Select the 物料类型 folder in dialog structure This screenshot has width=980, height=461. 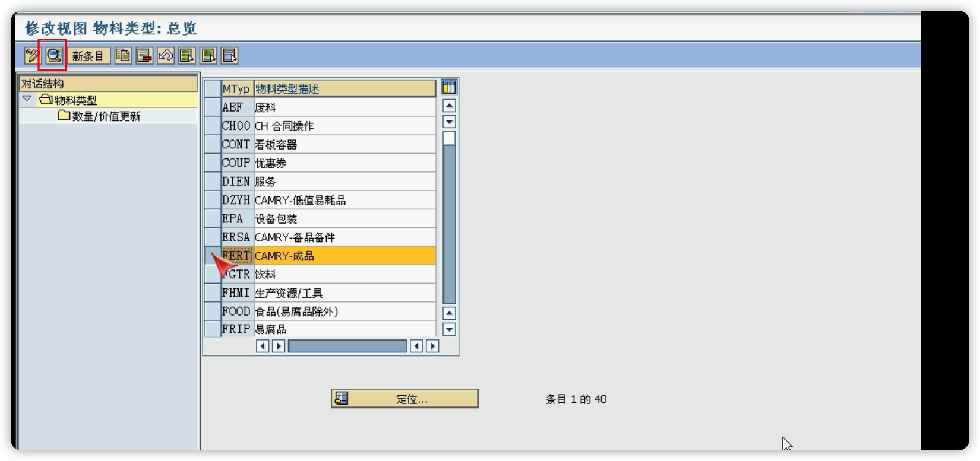pyautogui.click(x=68, y=100)
